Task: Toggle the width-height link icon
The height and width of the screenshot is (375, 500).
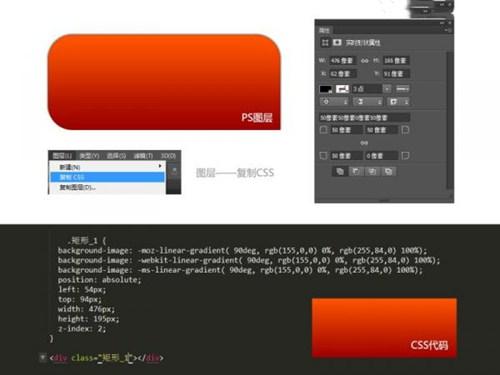Action: pyautogui.click(x=365, y=61)
